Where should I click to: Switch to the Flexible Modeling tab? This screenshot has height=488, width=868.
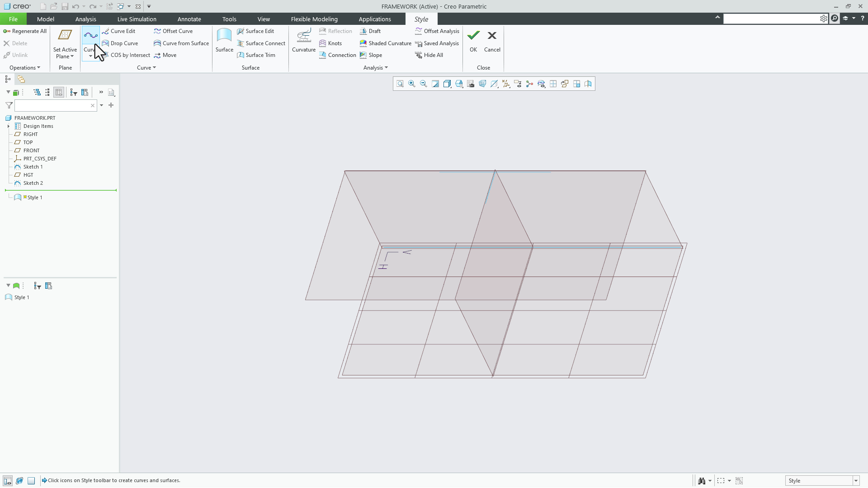click(314, 19)
